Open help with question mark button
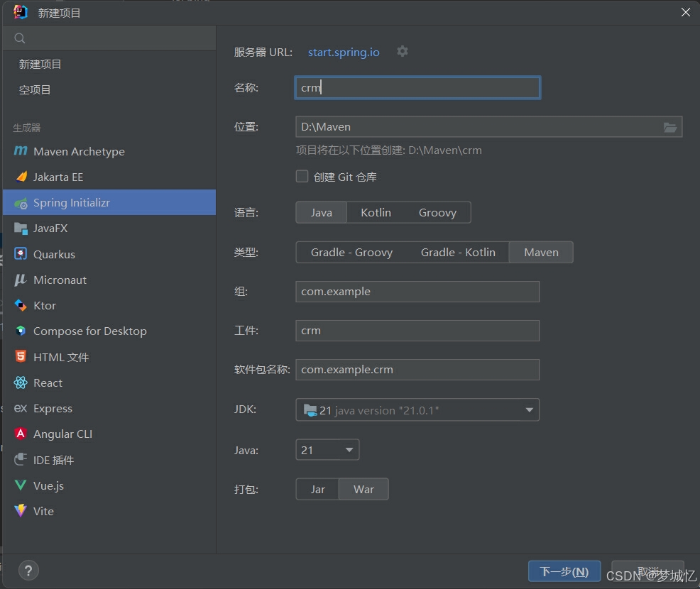The width and height of the screenshot is (700, 589). [x=28, y=571]
